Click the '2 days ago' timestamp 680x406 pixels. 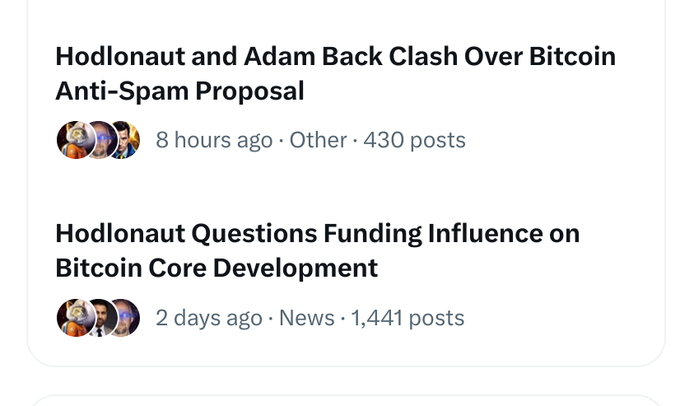click(x=208, y=318)
